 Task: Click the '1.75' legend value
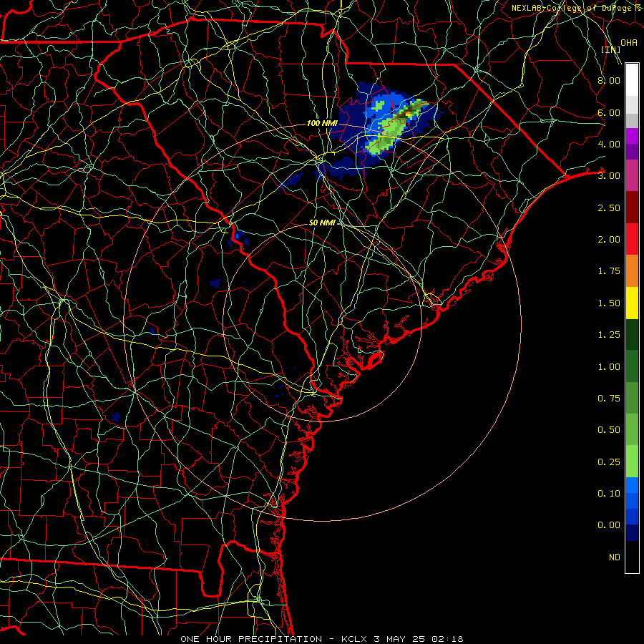(609, 271)
